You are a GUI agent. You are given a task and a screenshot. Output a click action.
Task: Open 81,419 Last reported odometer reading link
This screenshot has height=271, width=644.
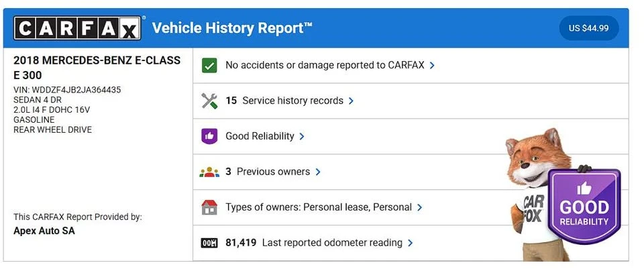point(314,243)
